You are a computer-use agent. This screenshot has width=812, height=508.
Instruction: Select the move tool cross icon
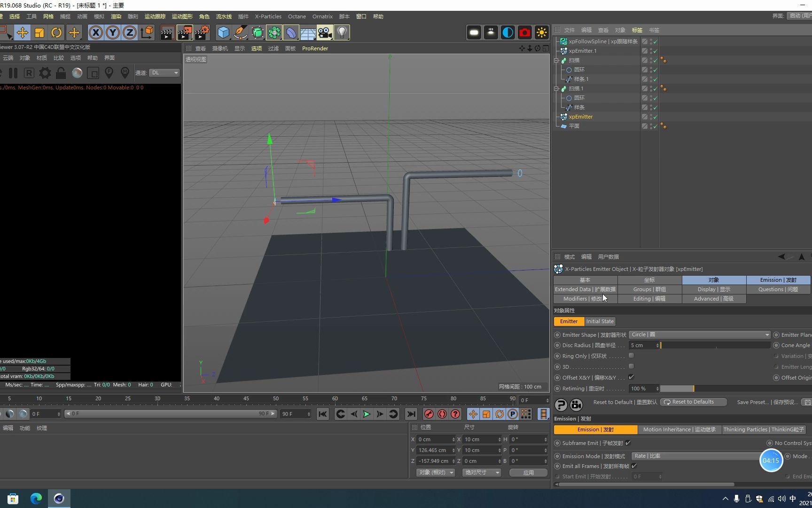(22, 32)
